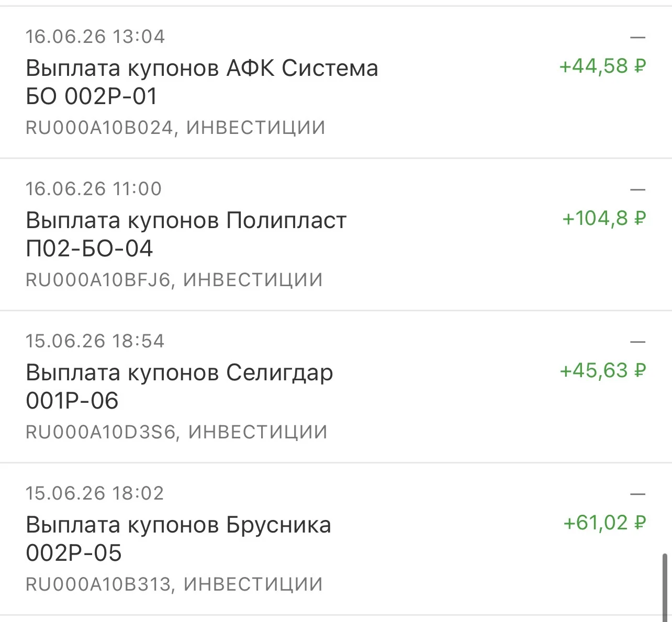Click the dash icon above +61,02 ₽
Viewport: 672px width, 622px height.
click(x=637, y=494)
